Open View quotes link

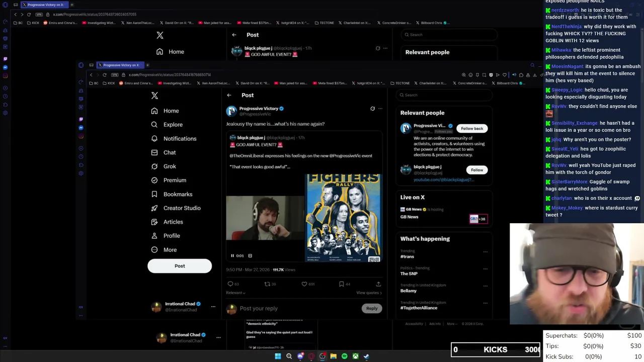(x=369, y=293)
